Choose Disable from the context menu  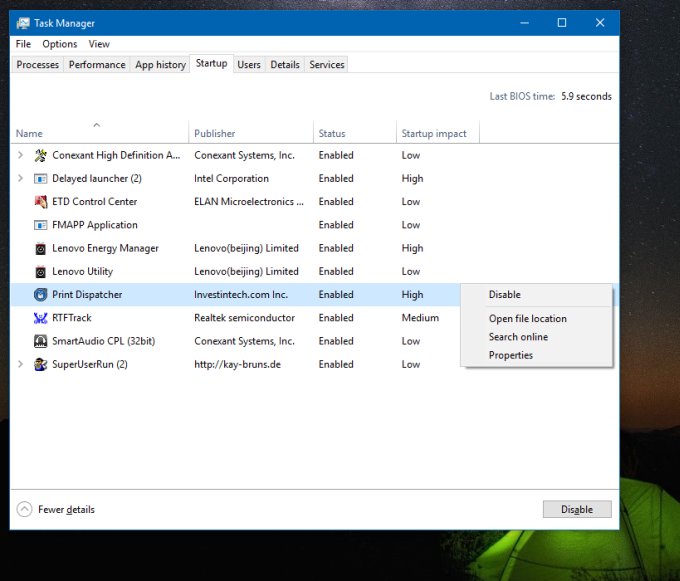504,295
